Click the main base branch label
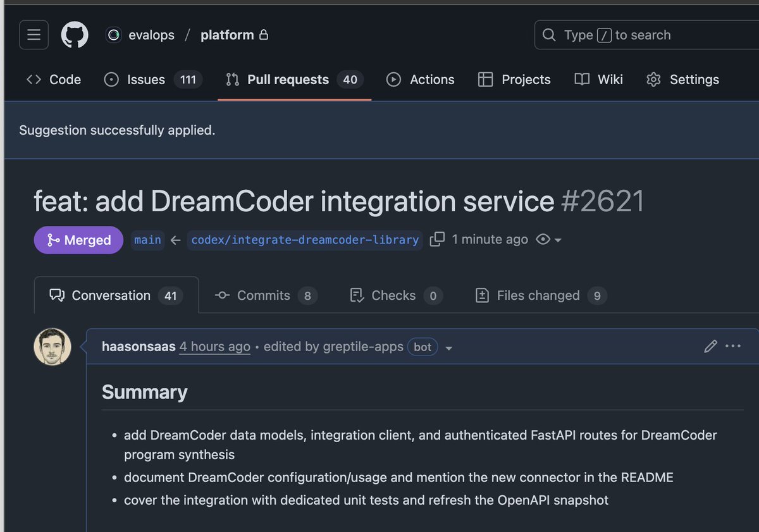The height and width of the screenshot is (532, 759). pyautogui.click(x=147, y=240)
